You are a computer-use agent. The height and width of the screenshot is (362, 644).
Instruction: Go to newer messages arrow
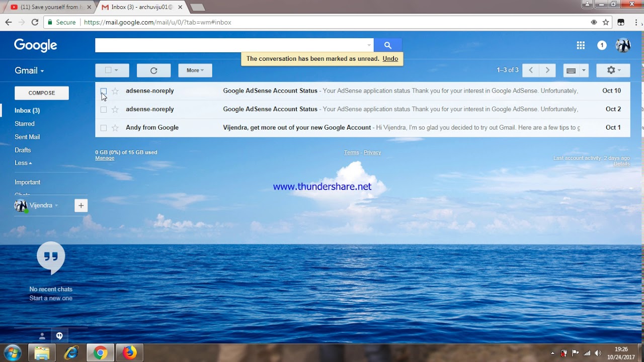point(531,70)
